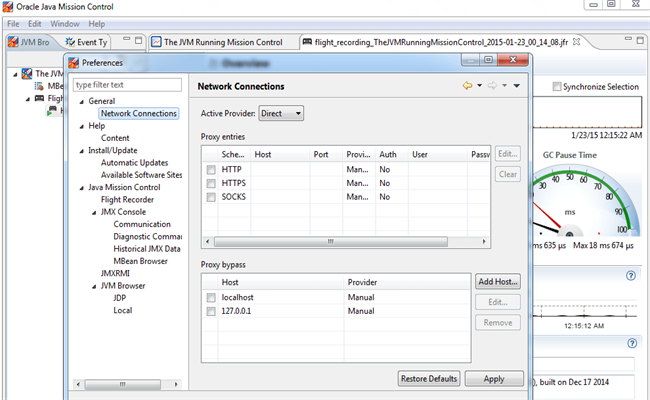Click the JVM Running Mission Control tab icon
650x400 pixels.
pyautogui.click(x=157, y=43)
